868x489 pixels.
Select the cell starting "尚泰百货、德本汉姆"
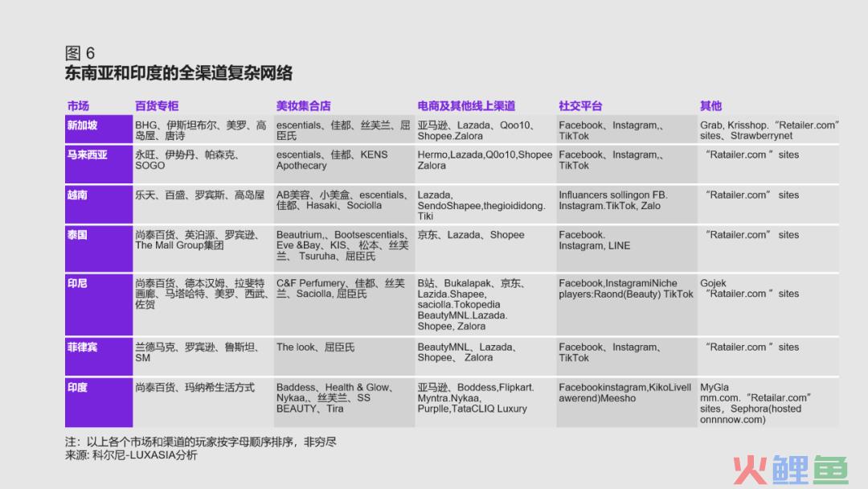(203, 305)
